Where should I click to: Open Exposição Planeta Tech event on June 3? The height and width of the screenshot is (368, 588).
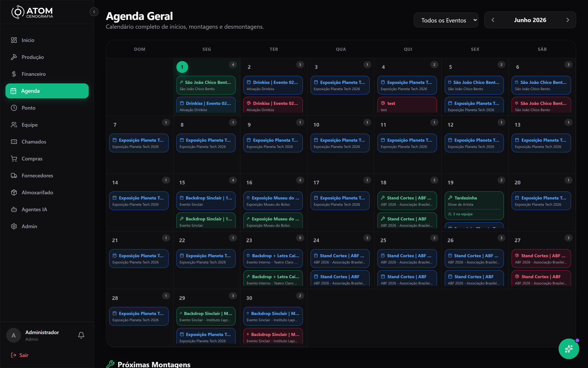pos(340,85)
